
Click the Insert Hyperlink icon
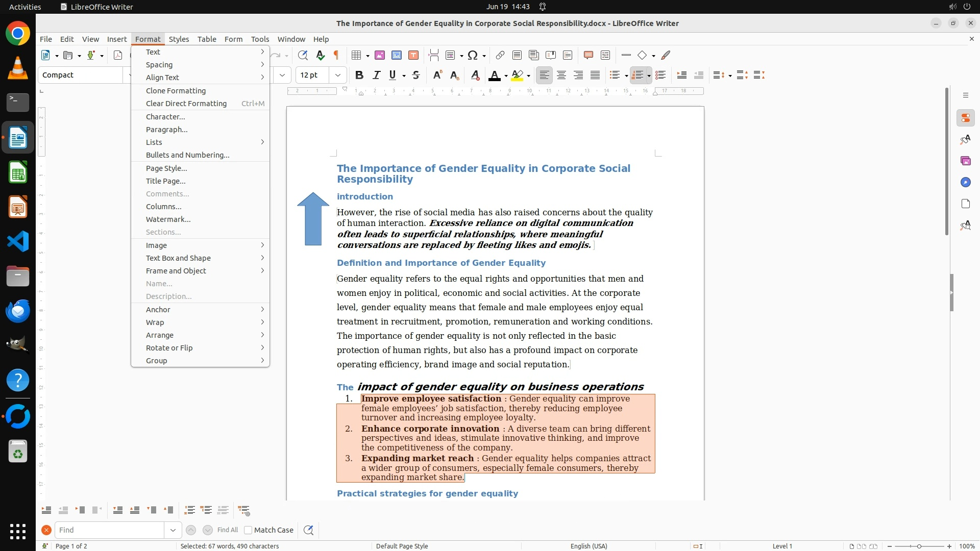pos(500,55)
